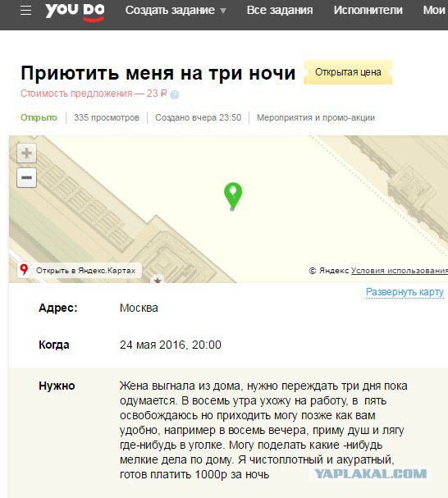
Task: Expand the Создать задание dropdown arrow
Action: coord(223,11)
